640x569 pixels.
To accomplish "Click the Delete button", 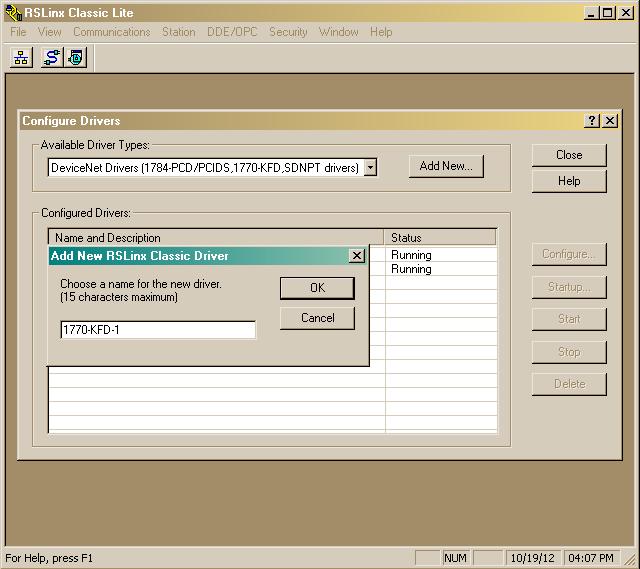I will point(569,384).
